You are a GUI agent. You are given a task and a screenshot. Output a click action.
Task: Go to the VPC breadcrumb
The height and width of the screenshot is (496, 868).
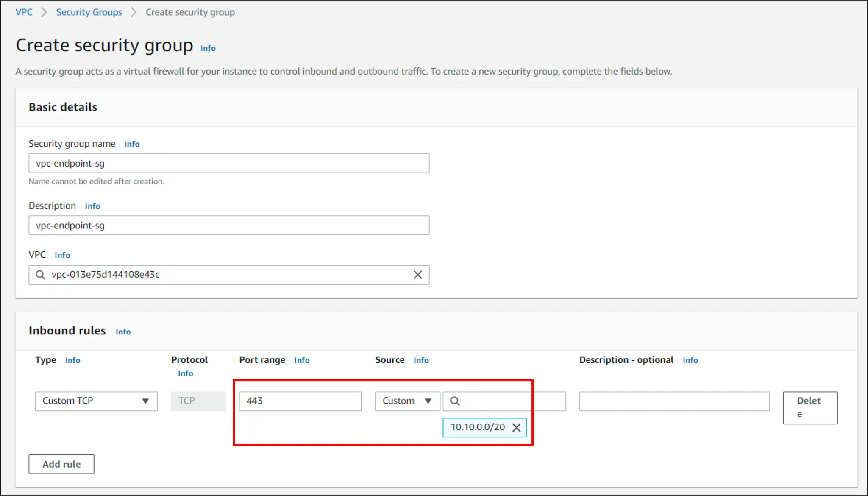tap(24, 12)
